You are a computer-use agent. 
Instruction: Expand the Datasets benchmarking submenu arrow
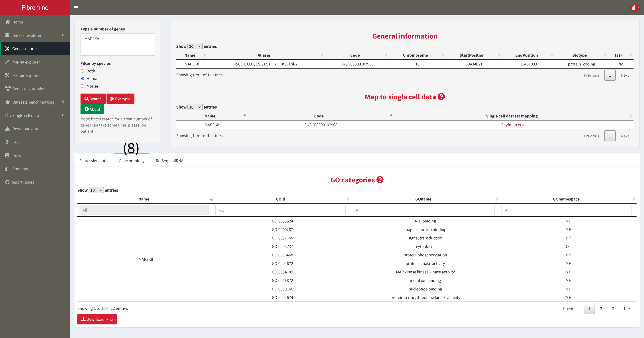point(63,102)
